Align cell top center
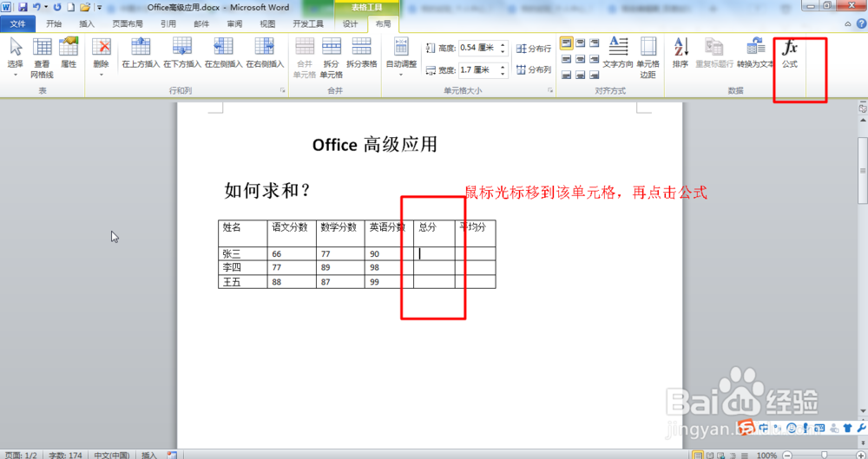Screen dimensions: 868x459 [580, 43]
